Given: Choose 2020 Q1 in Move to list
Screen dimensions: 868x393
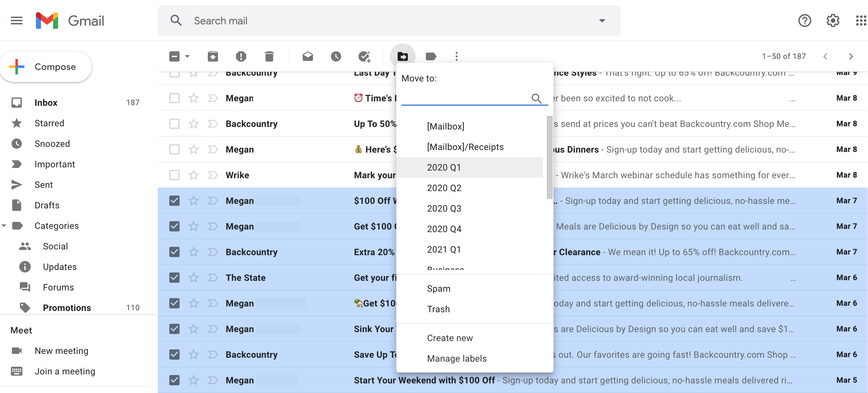Looking at the screenshot, I should tap(469, 167).
